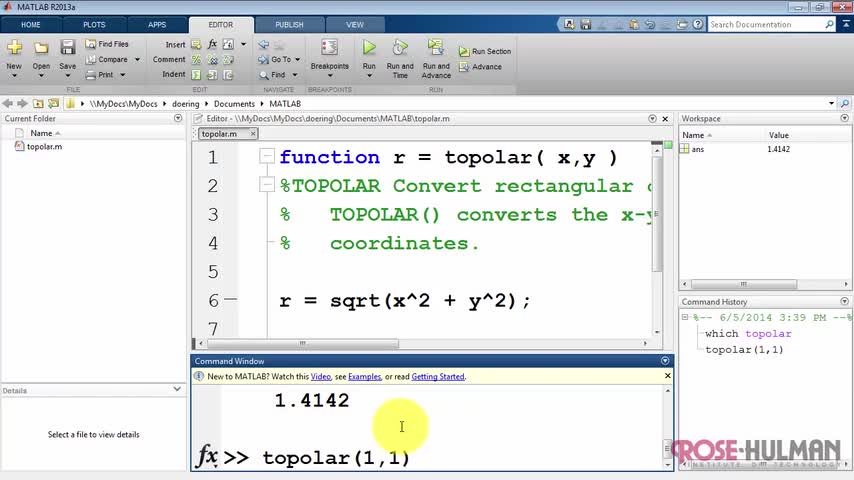Select topolar.m in Current Folder list
This screenshot has width=854, height=480.
[44, 147]
